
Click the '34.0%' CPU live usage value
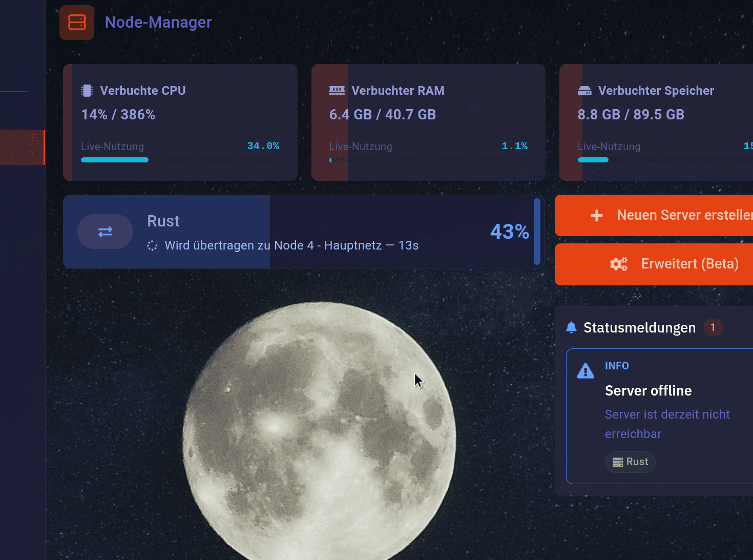click(263, 146)
